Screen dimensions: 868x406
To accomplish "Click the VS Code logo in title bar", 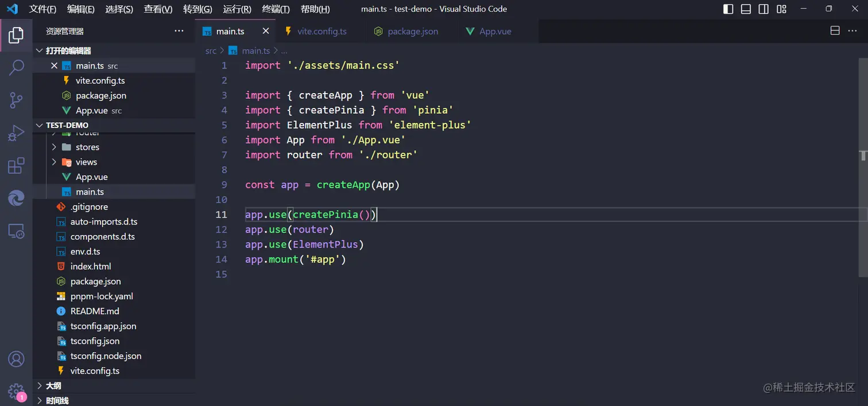I will [x=12, y=9].
